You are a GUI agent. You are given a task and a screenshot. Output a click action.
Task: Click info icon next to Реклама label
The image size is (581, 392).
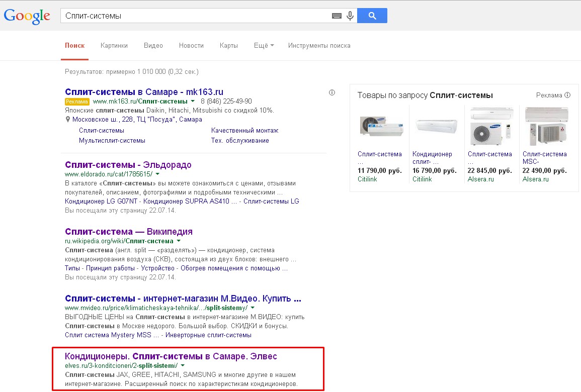tap(567, 95)
